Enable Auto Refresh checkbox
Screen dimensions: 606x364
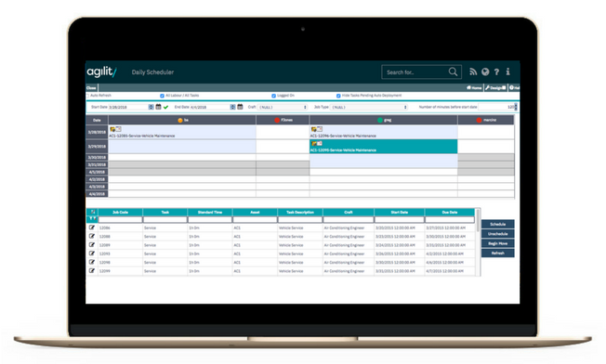point(87,96)
